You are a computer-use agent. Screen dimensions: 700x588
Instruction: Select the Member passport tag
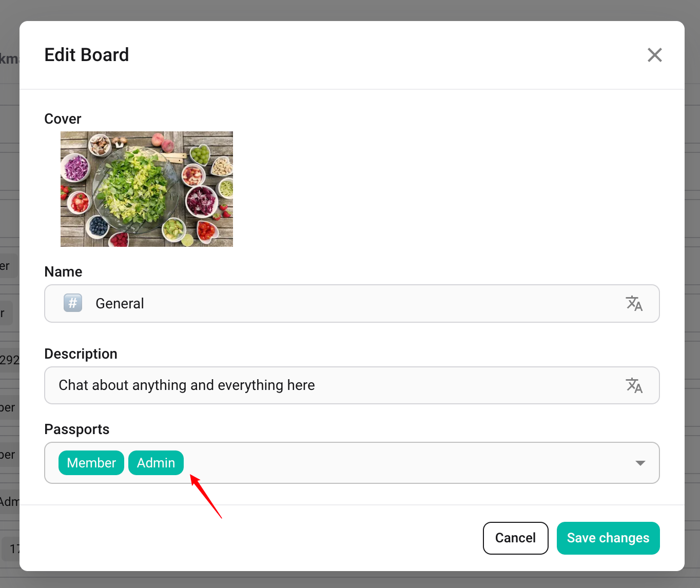91,463
